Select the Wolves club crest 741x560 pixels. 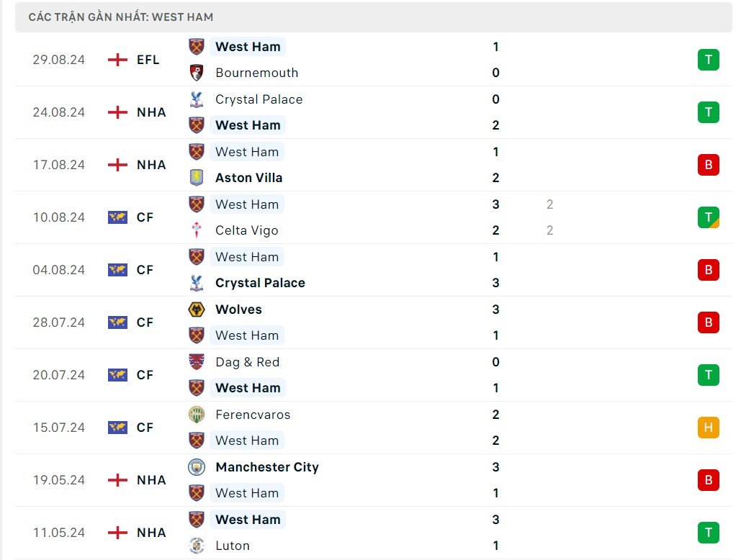pyautogui.click(x=196, y=310)
